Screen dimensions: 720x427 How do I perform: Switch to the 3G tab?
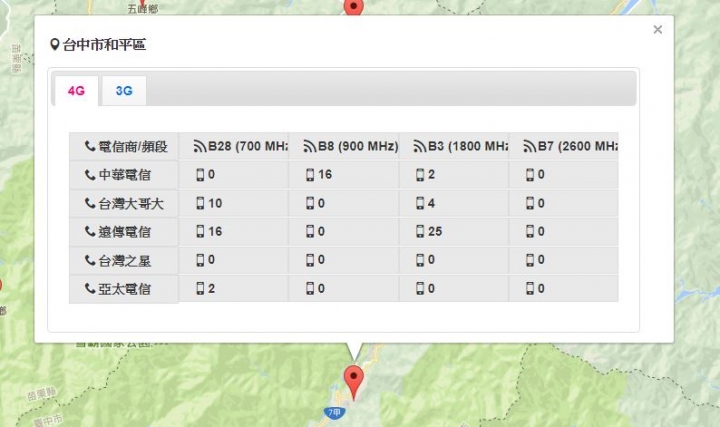124,90
